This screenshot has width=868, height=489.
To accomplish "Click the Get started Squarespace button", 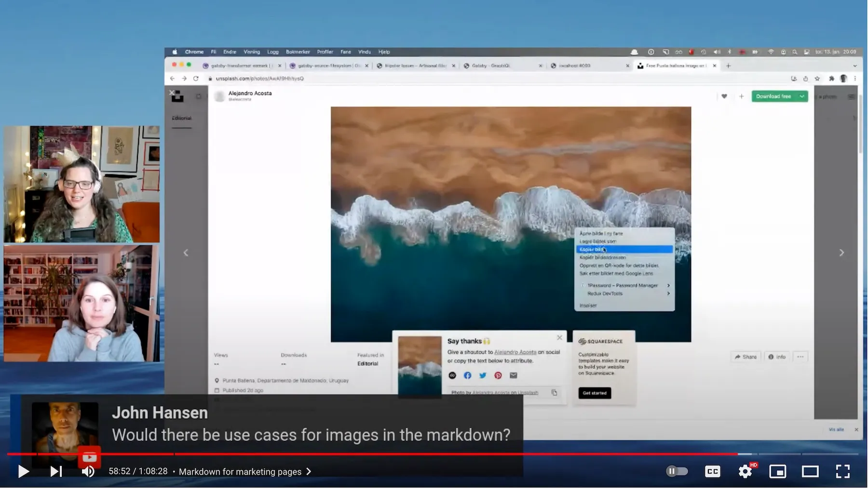I will pyautogui.click(x=594, y=393).
